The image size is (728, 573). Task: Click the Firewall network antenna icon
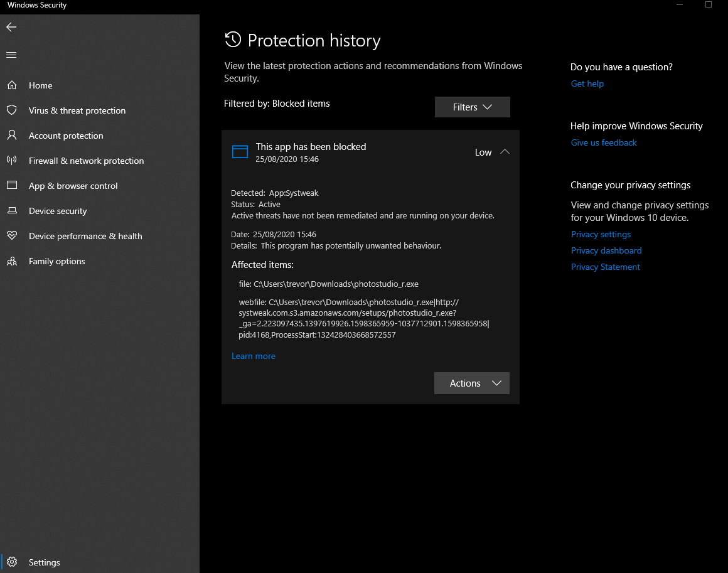point(12,160)
